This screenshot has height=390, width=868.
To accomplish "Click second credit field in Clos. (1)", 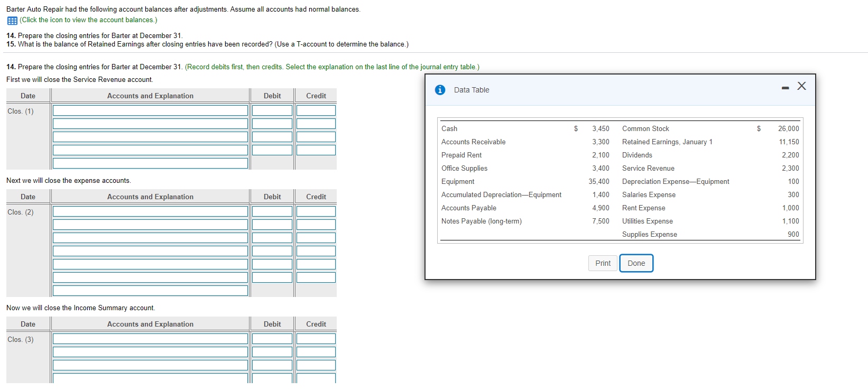I will pyautogui.click(x=316, y=124).
